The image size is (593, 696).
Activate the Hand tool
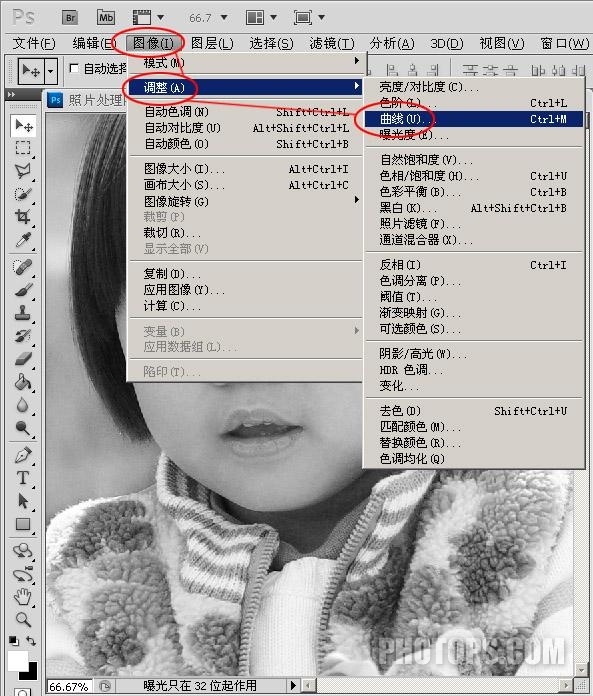pyautogui.click(x=23, y=597)
